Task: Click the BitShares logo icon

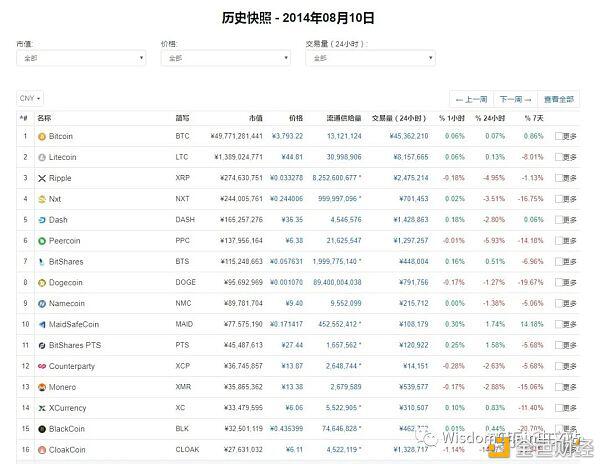Action: (x=42, y=262)
